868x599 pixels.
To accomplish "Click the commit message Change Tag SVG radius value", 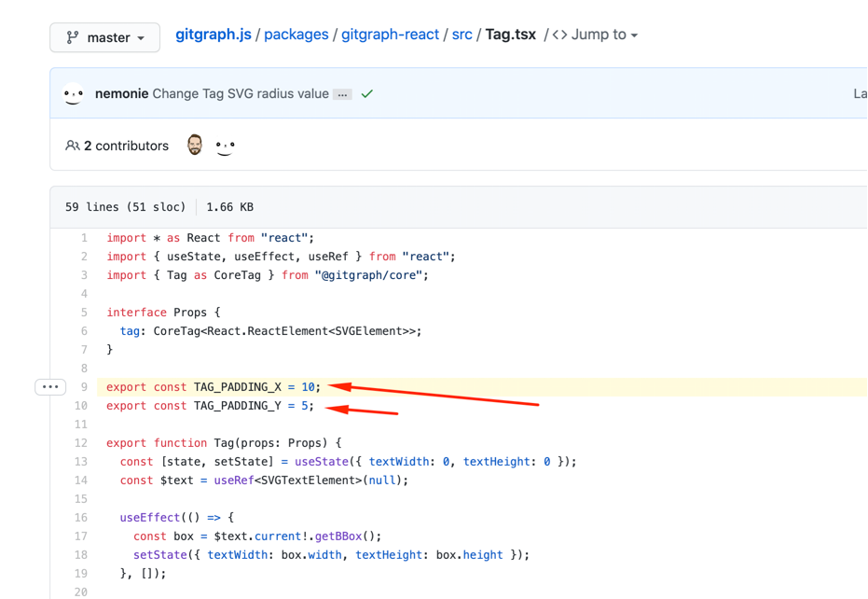I will pos(238,93).
